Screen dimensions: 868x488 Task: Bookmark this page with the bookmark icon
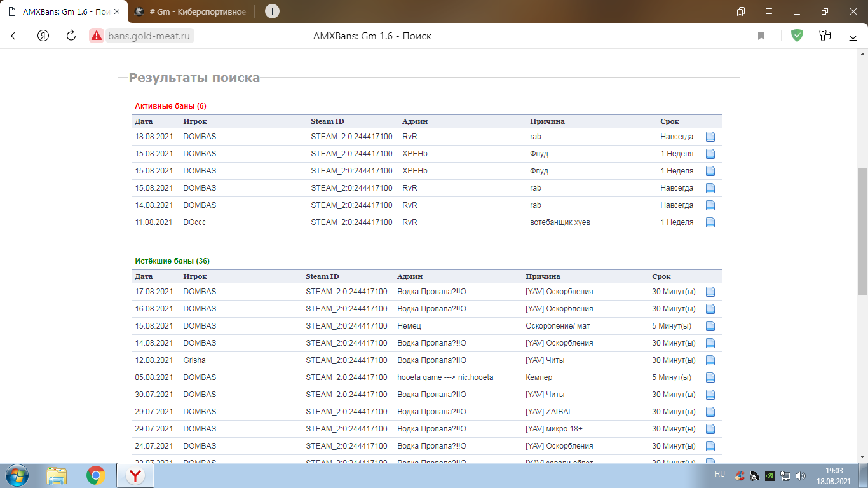(x=761, y=36)
